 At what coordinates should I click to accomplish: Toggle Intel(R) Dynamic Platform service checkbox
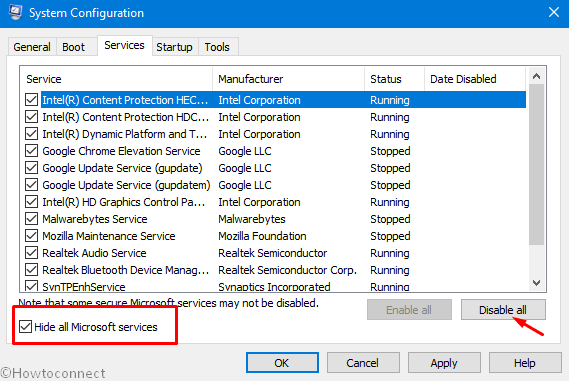point(32,134)
